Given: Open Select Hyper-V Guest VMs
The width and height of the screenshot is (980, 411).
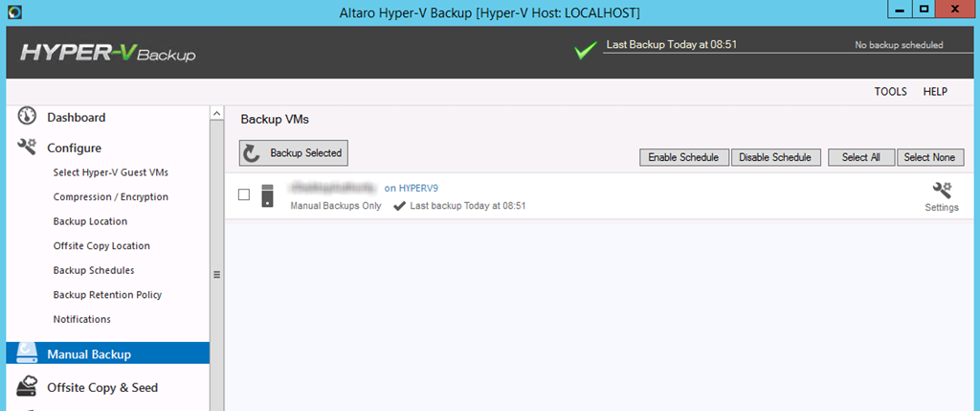Looking at the screenshot, I should click(111, 172).
